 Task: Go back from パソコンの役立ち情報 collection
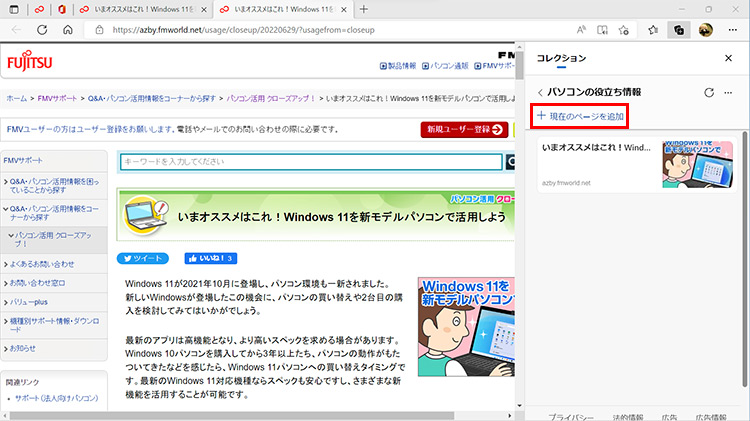click(541, 92)
